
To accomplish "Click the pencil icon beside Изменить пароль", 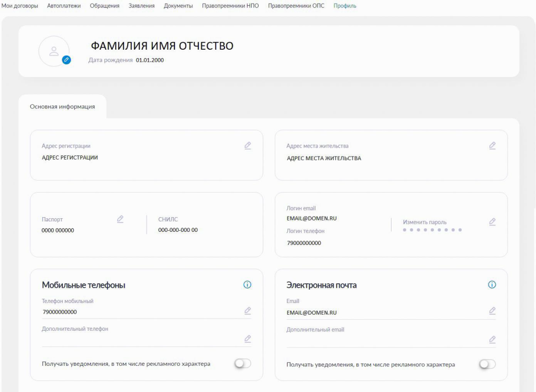I will click(492, 222).
